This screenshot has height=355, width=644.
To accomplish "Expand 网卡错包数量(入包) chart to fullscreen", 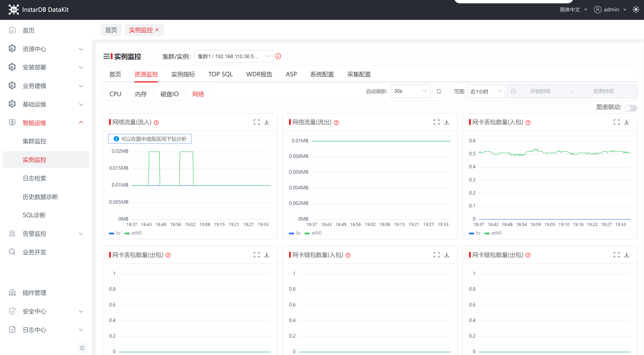I will pyautogui.click(x=437, y=254).
